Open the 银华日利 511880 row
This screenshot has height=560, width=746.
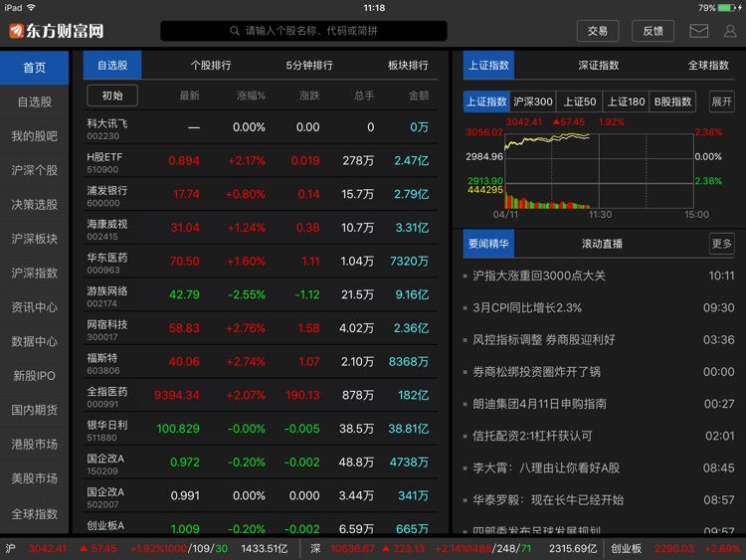click(x=261, y=429)
